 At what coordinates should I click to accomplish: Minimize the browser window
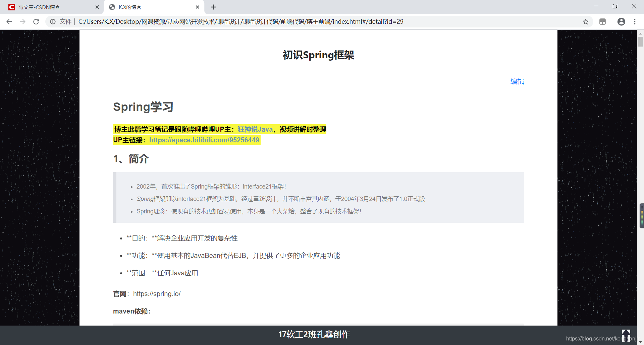[x=596, y=6]
